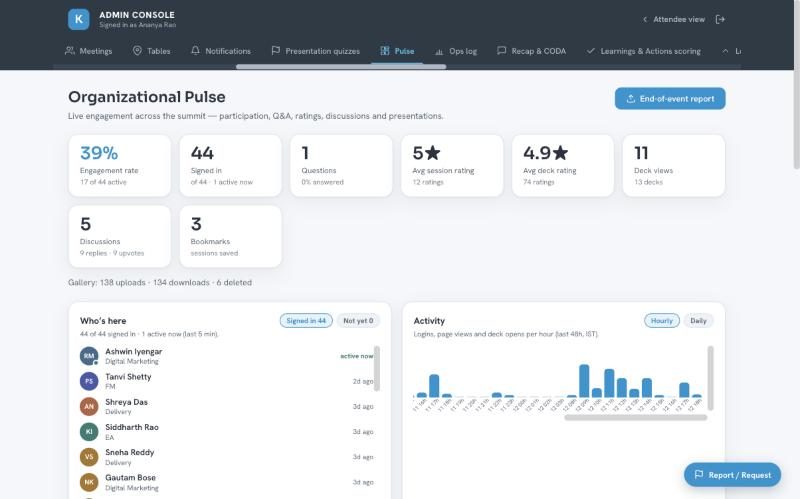
Task: Open the Ops log tab
Action: click(456, 51)
